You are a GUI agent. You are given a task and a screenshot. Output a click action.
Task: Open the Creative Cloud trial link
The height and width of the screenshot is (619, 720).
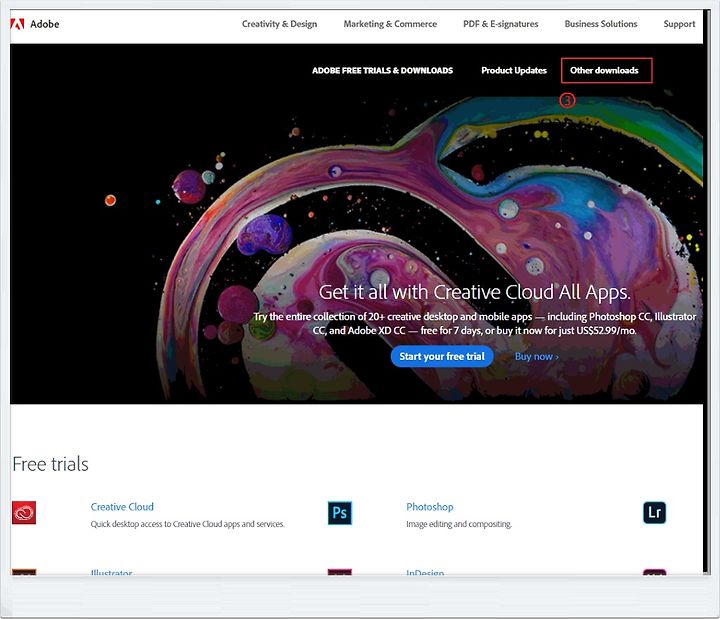click(x=122, y=506)
